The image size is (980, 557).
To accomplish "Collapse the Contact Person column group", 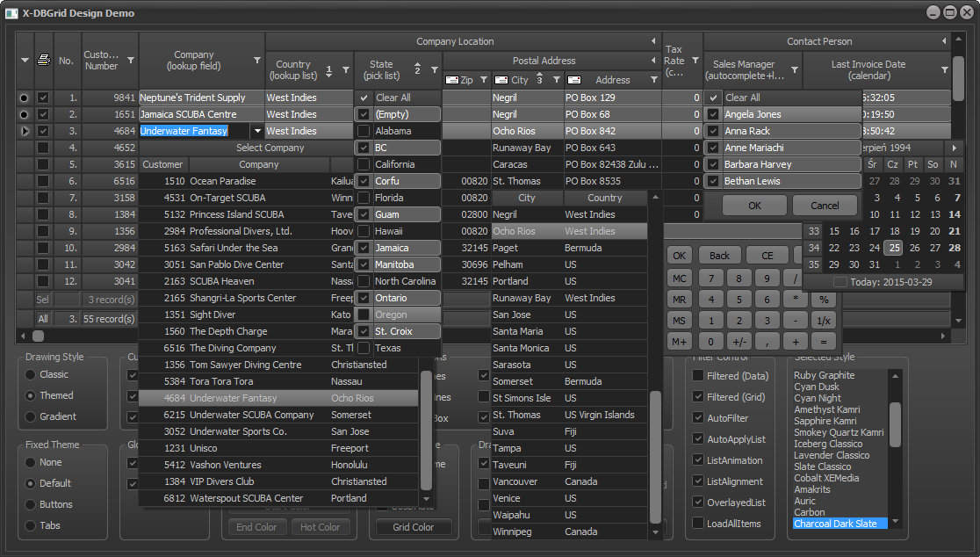I will click(x=945, y=41).
